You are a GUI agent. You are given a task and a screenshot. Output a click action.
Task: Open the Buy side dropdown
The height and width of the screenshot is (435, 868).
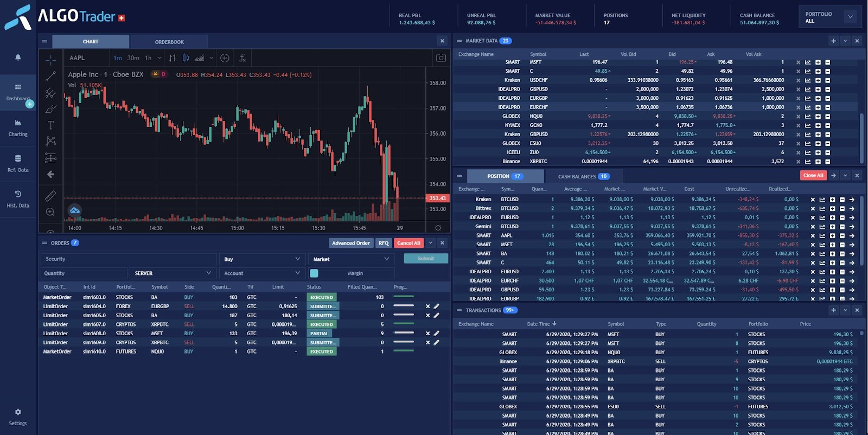click(262, 259)
